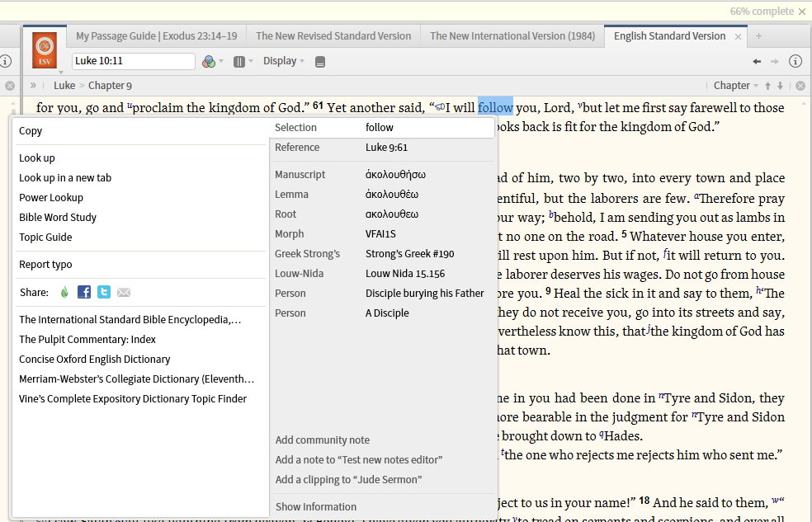Viewport: 812px width, 522px height.
Task: Share selection by email envelope icon
Action: 124,293
